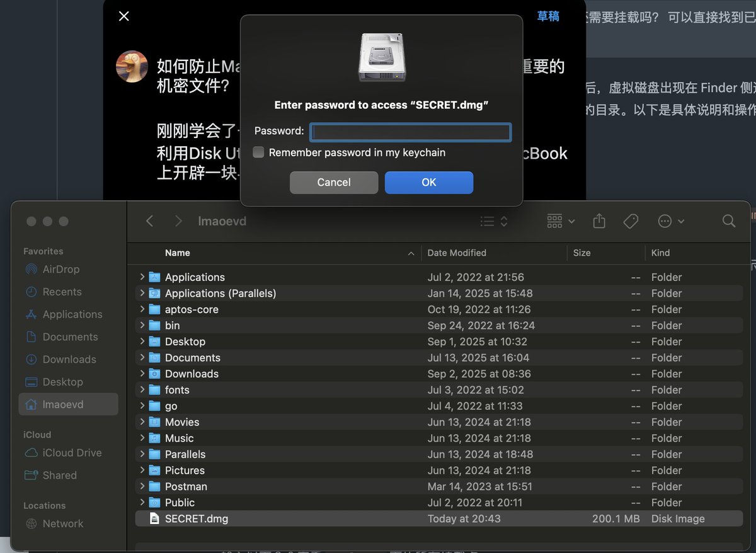Open the more actions ellipsis dropdown

pyautogui.click(x=670, y=221)
